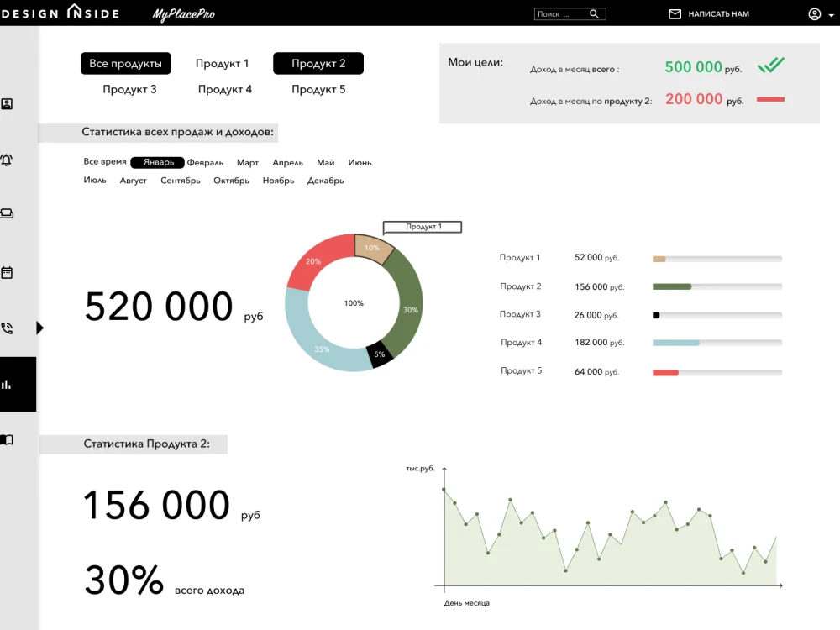
Task: Switch to the 'Январь' tab
Action: tap(157, 162)
